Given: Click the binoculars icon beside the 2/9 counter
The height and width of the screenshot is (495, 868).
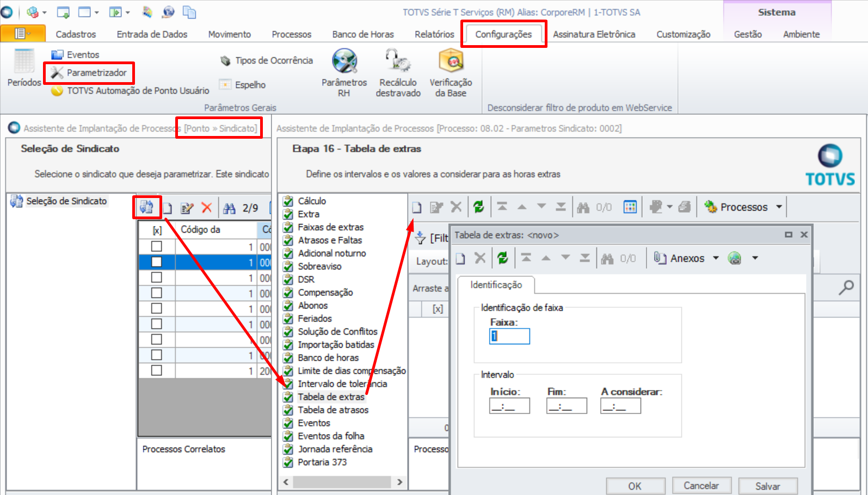Looking at the screenshot, I should coord(230,208).
